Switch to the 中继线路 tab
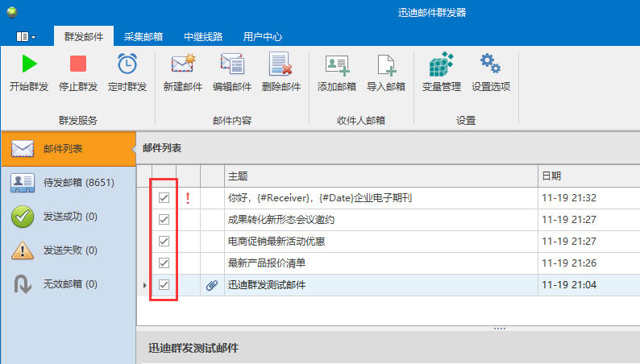This screenshot has width=640, height=364. coord(203,37)
